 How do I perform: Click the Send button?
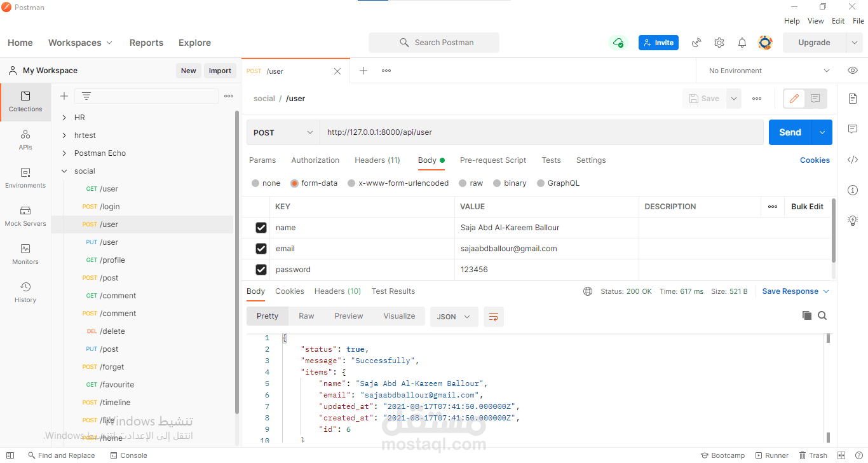pyautogui.click(x=790, y=132)
